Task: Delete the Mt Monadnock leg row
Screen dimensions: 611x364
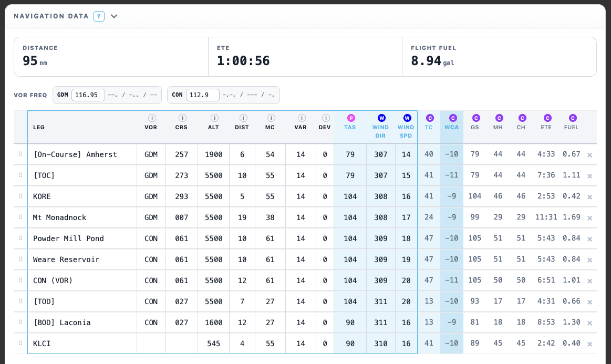Action: point(590,219)
